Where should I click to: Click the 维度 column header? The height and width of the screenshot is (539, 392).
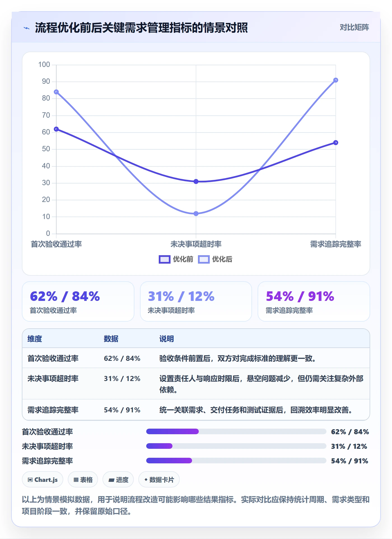tap(35, 339)
